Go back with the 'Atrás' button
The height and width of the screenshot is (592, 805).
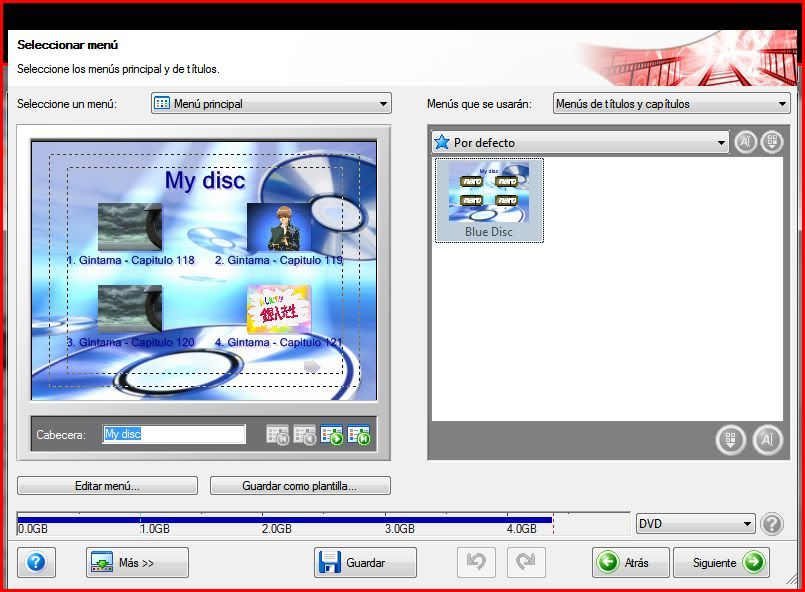630,562
